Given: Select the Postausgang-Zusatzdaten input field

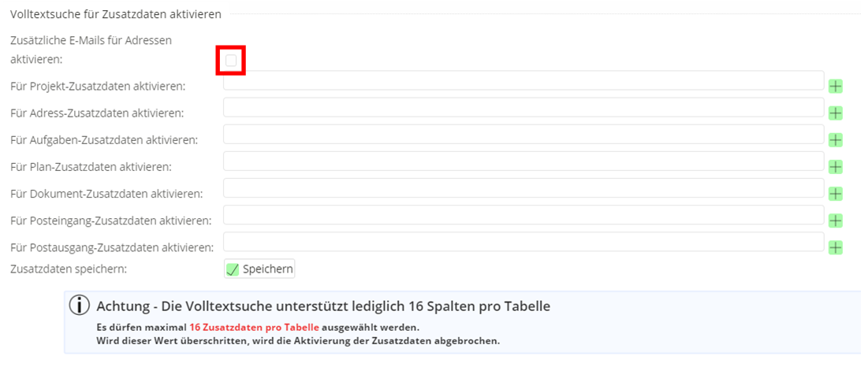Looking at the screenshot, I should [x=523, y=241].
